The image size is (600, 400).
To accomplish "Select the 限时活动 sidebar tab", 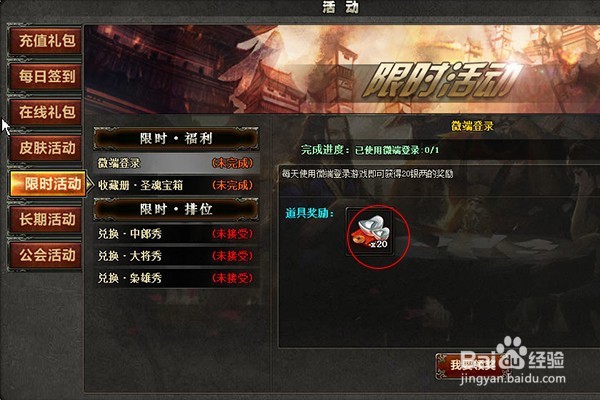I will [47, 184].
